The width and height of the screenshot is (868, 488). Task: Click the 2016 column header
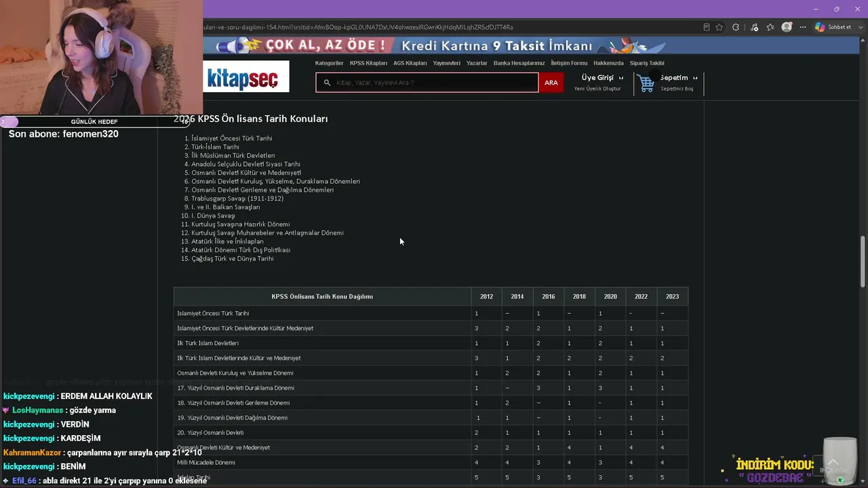click(x=548, y=296)
